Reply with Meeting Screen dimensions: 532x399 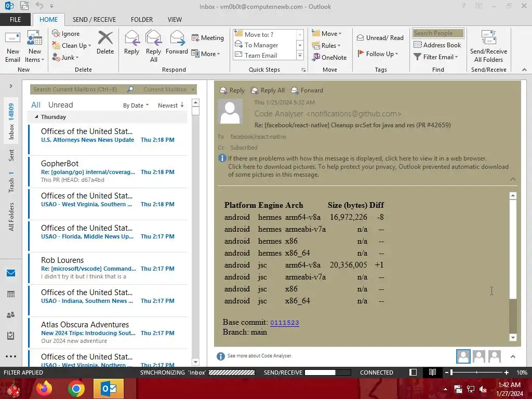[x=208, y=37]
